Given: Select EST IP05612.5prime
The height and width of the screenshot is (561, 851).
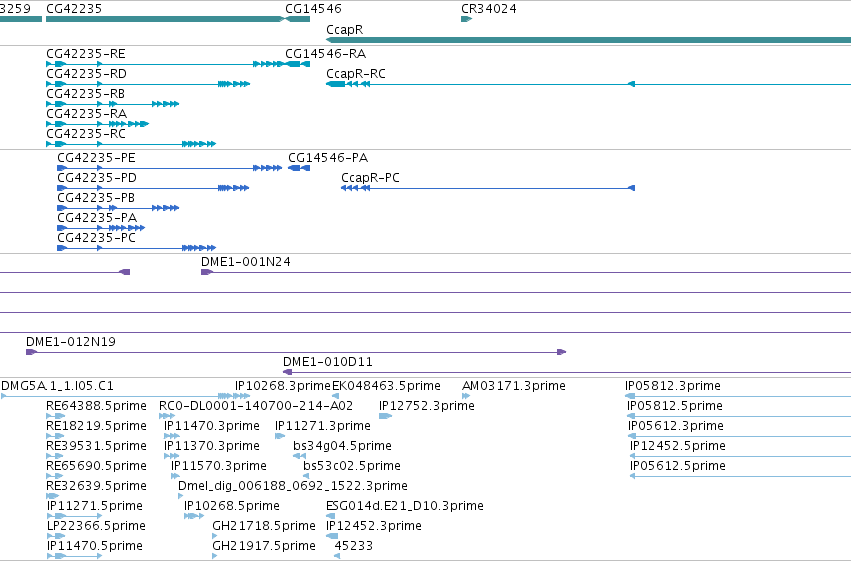Looking at the screenshot, I should tap(678, 466).
